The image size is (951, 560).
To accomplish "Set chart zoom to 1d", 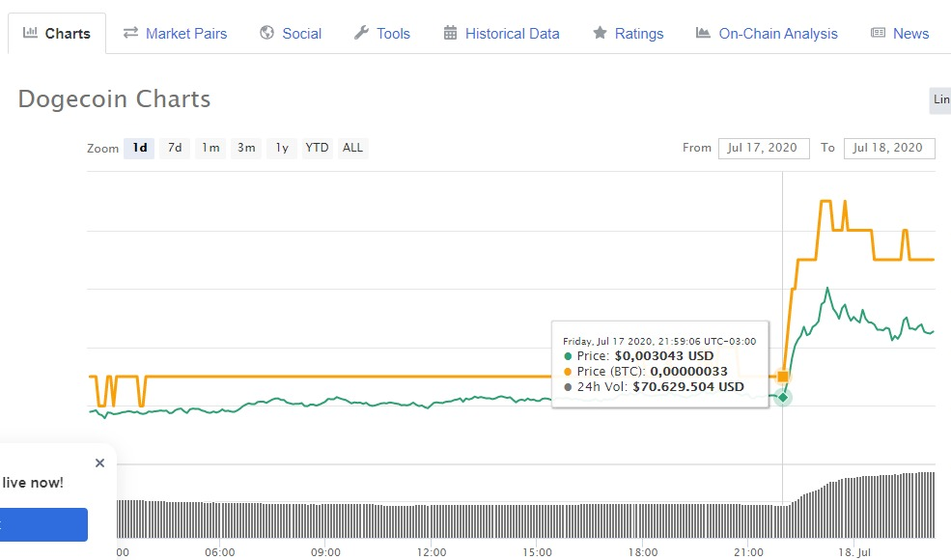I will (139, 148).
